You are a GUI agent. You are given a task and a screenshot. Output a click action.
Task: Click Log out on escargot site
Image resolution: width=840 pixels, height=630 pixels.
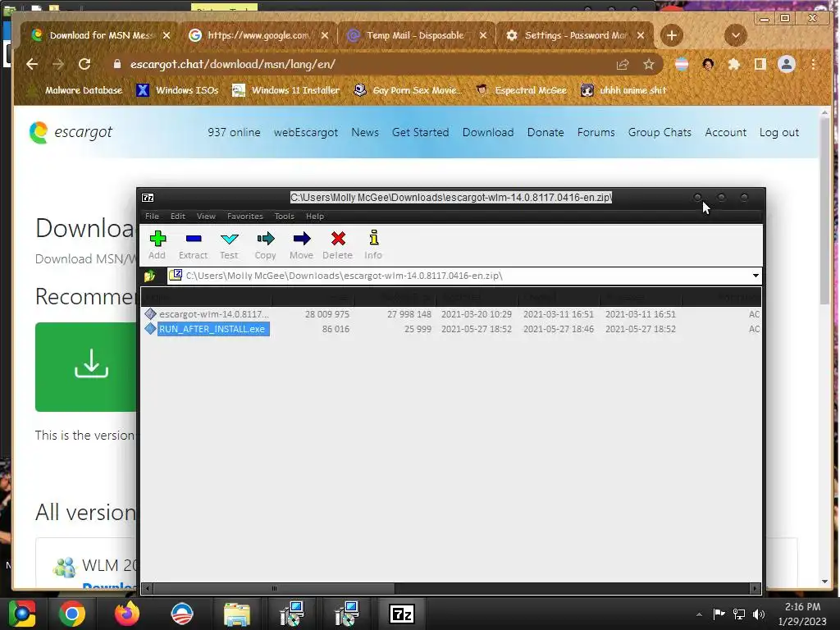coord(779,132)
